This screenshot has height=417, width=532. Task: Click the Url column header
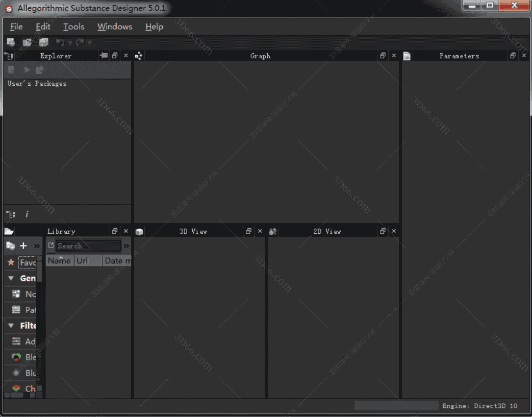coord(82,261)
